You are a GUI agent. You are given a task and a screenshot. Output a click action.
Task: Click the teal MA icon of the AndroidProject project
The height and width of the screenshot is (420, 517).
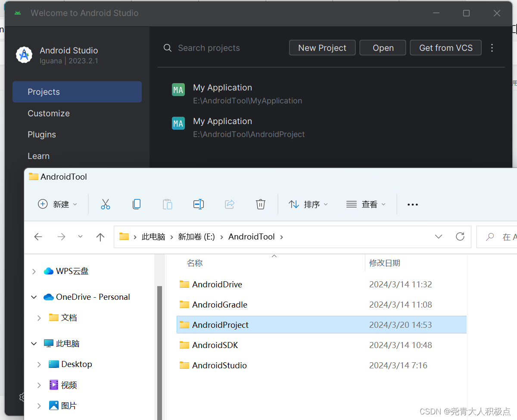coord(178,123)
